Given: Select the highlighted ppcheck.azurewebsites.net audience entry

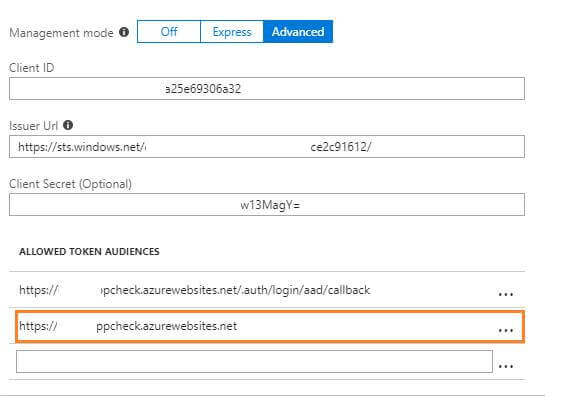Looking at the screenshot, I should (270, 327).
